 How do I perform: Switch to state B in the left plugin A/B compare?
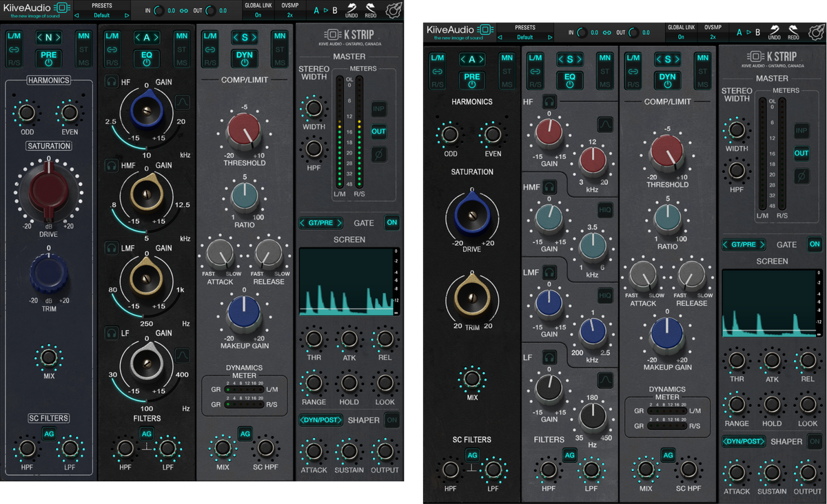335,10
